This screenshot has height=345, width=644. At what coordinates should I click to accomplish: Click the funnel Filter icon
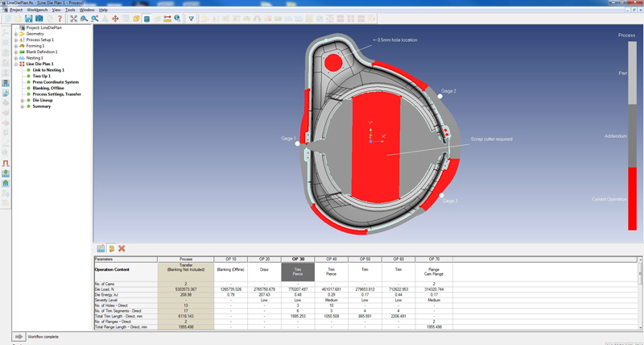[191, 18]
